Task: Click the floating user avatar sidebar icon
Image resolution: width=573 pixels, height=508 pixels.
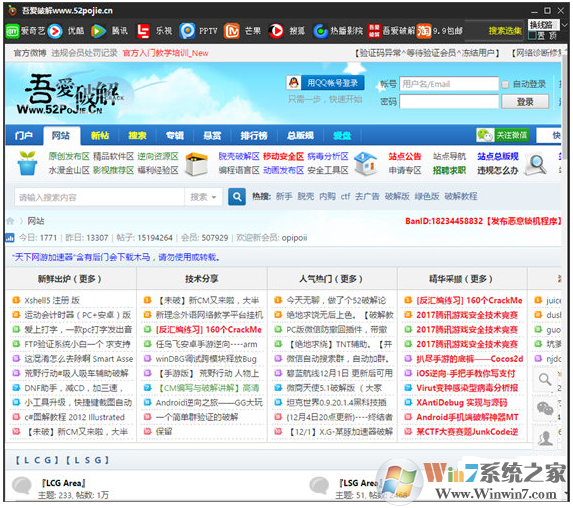Action: point(545,437)
